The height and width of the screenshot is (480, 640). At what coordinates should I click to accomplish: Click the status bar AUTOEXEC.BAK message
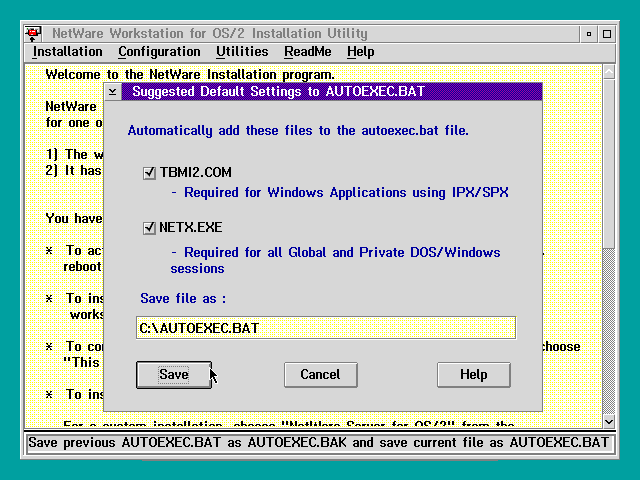pyautogui.click(x=318, y=443)
